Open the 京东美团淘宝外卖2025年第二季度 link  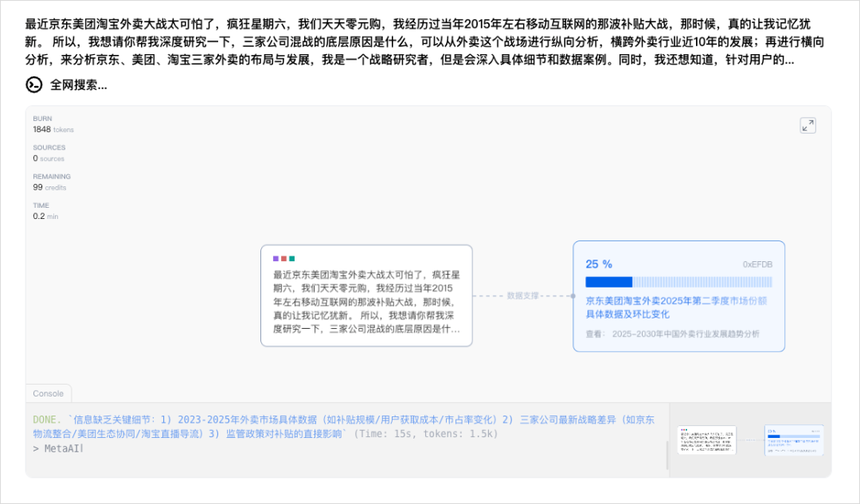677,306
